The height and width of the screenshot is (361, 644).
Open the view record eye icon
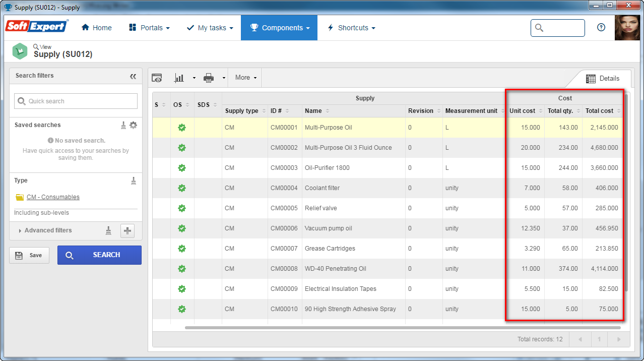coord(157,78)
